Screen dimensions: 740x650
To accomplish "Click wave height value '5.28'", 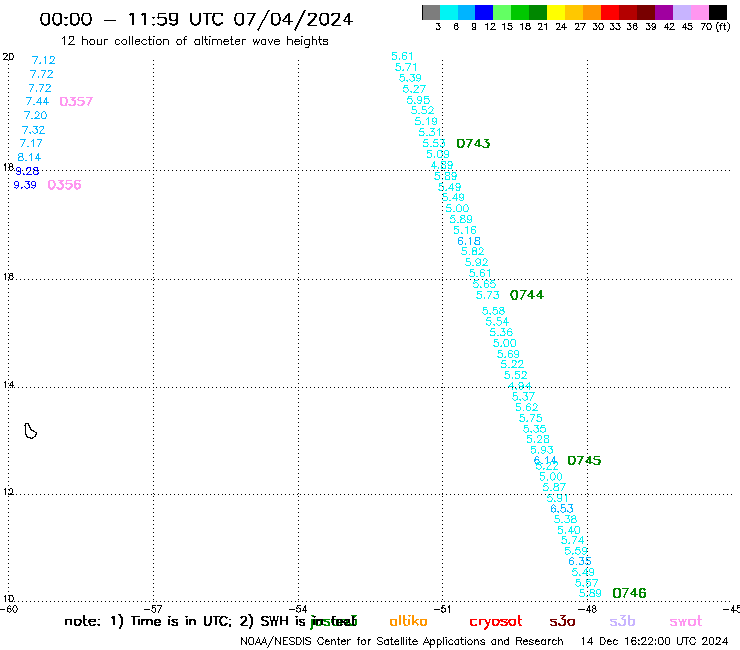I will (x=538, y=439).
